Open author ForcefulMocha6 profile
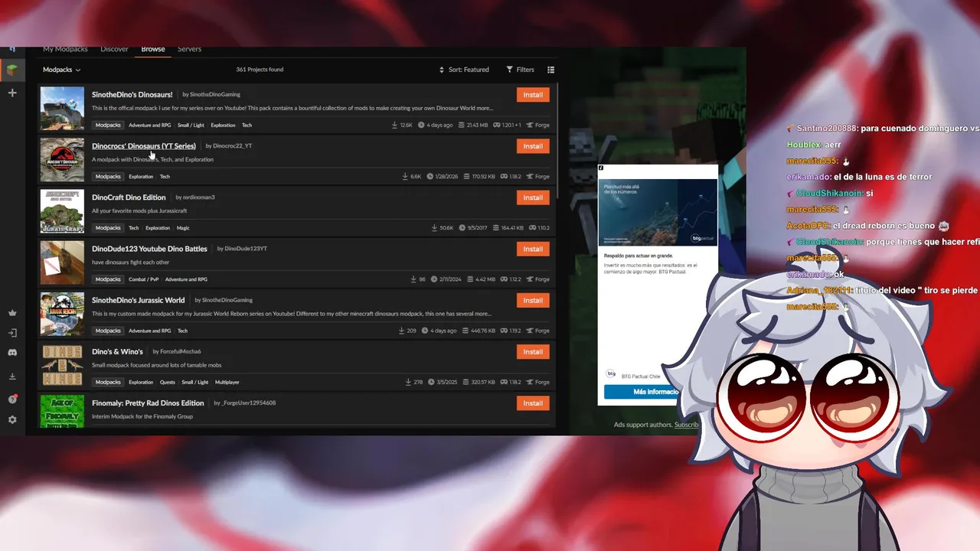This screenshot has height=551, width=980. click(181, 352)
